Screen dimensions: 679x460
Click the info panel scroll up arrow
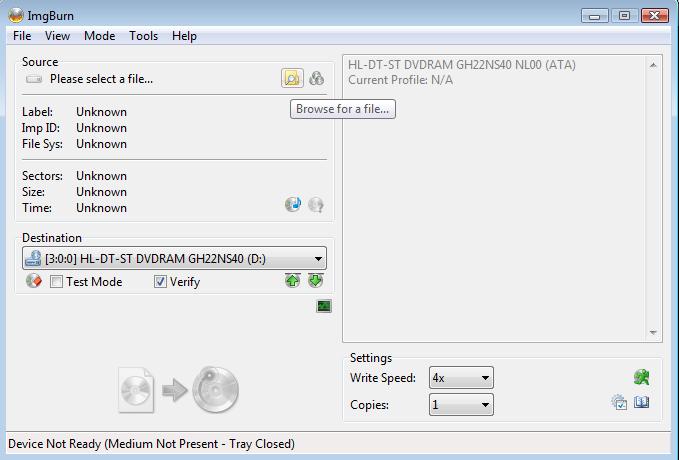tap(653, 65)
